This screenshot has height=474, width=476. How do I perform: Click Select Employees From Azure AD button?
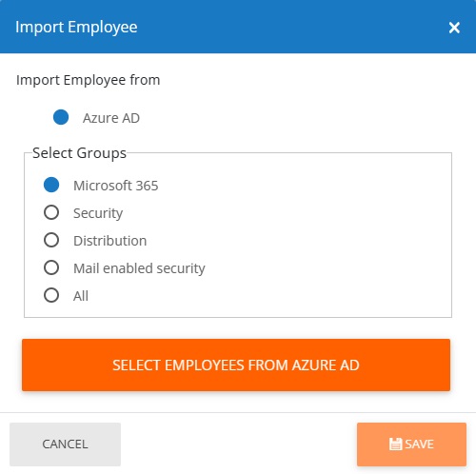[x=236, y=365]
